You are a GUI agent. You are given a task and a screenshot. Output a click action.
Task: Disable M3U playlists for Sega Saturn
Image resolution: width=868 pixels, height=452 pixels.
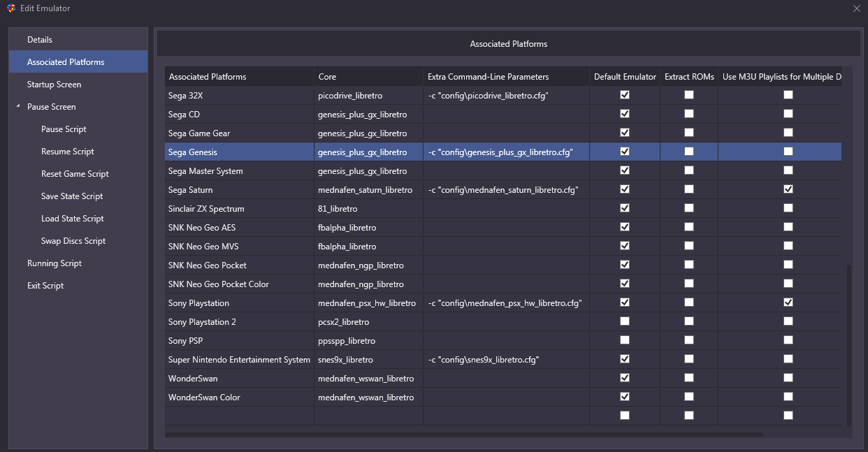click(788, 189)
